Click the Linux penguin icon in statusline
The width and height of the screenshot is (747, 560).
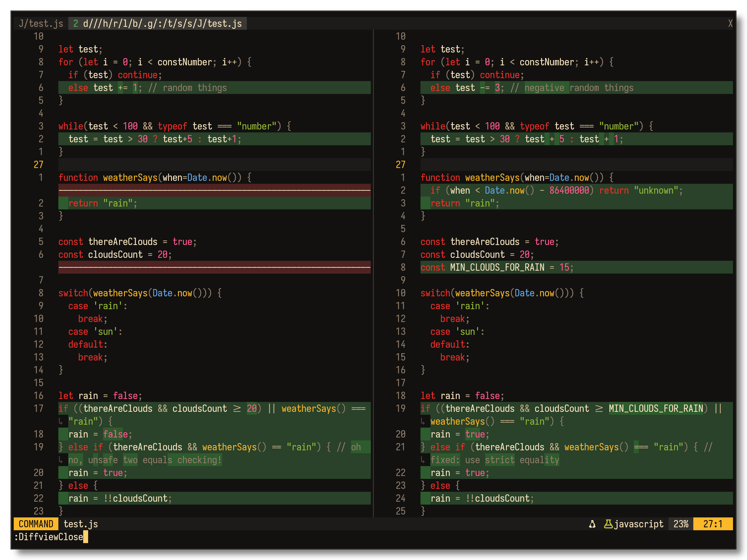(x=592, y=524)
